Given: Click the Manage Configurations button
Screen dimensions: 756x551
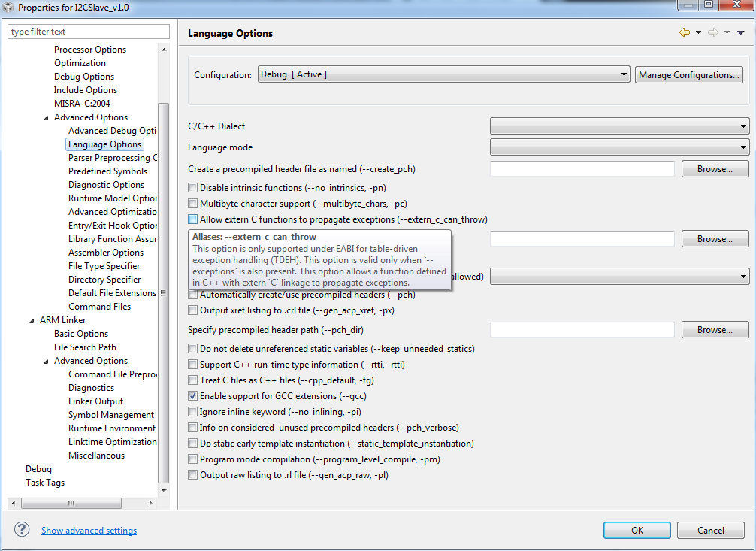Looking at the screenshot, I should click(x=688, y=75).
